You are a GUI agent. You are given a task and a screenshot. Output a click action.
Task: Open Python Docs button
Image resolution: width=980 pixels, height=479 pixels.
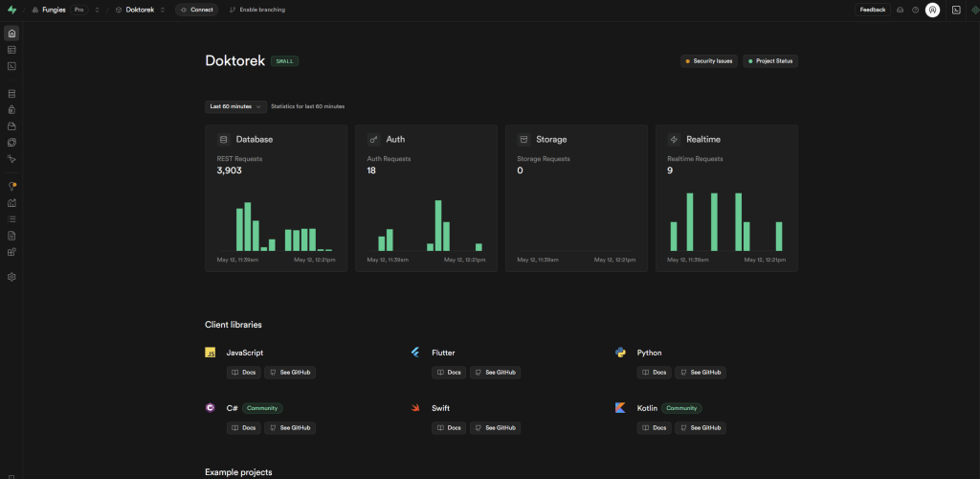[655, 373]
